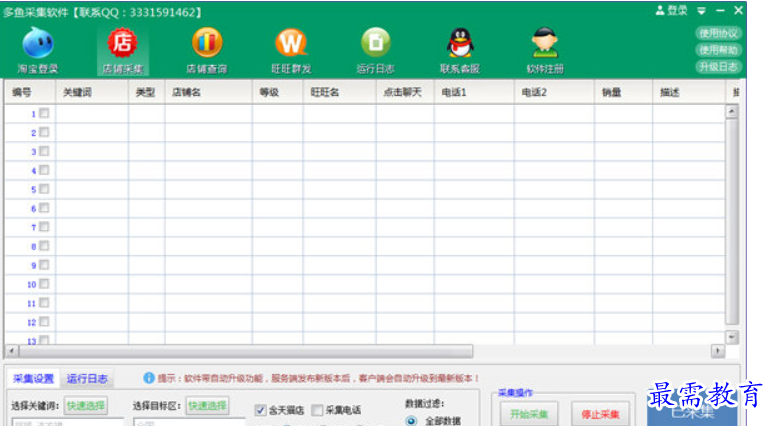Tick the checkbox in row 3
This screenshot has width=771, height=426.
pyautogui.click(x=44, y=151)
